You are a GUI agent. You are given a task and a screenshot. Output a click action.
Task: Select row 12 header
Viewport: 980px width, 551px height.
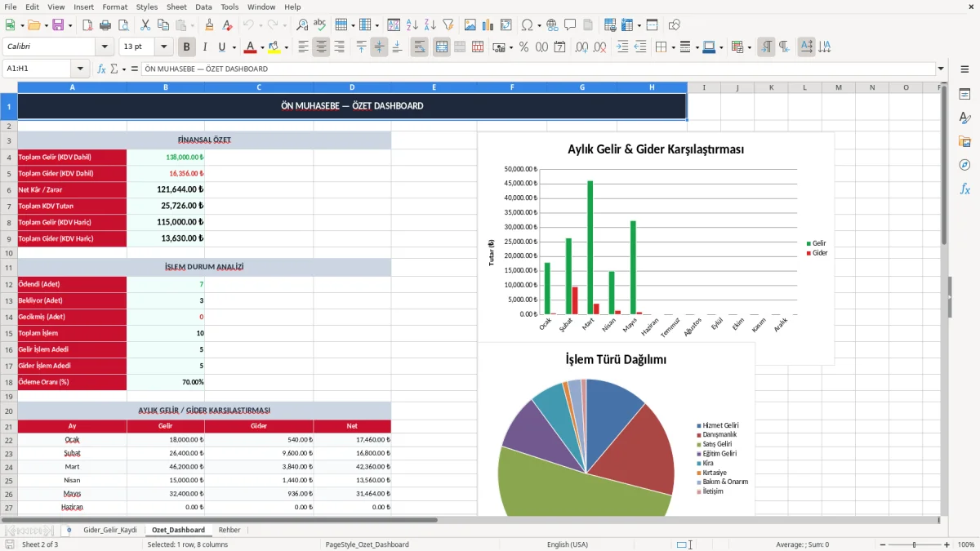click(x=9, y=284)
